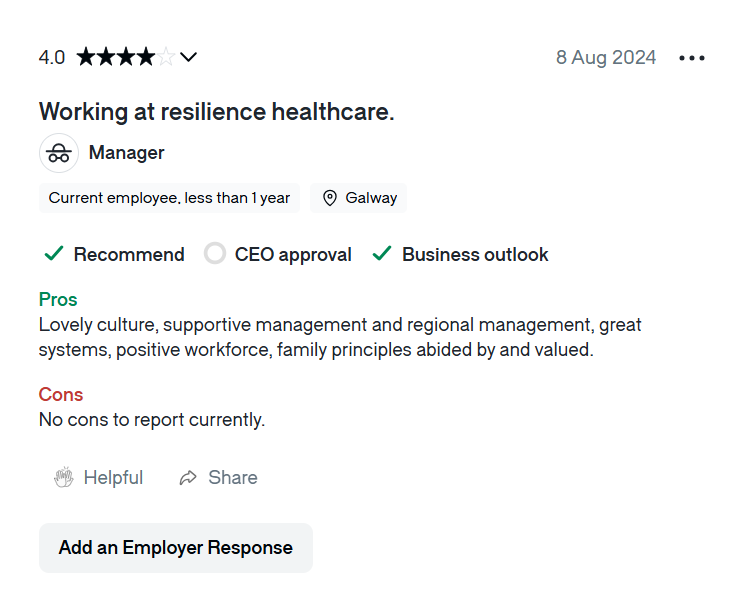Click the Share arrow icon
Image resolution: width=752 pixels, height=603 pixels.
[x=188, y=478]
